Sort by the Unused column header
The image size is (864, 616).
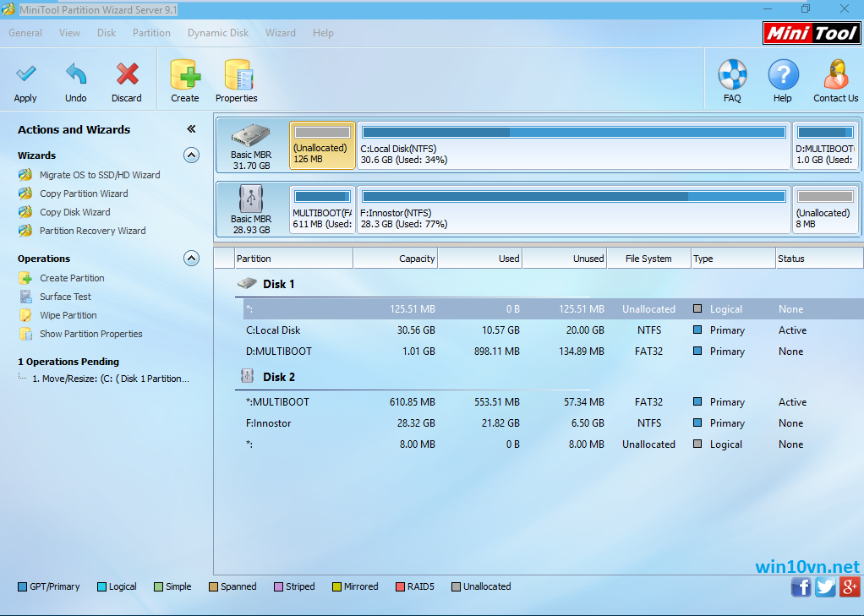pos(565,259)
